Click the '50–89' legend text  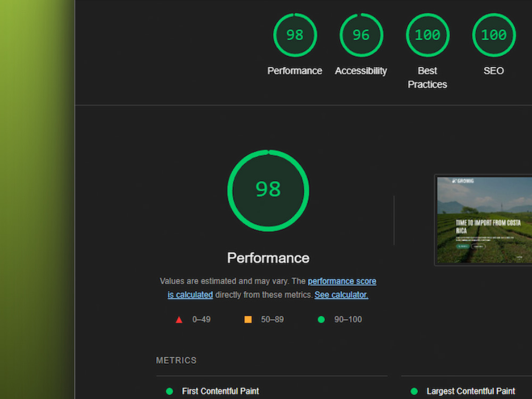(x=272, y=320)
